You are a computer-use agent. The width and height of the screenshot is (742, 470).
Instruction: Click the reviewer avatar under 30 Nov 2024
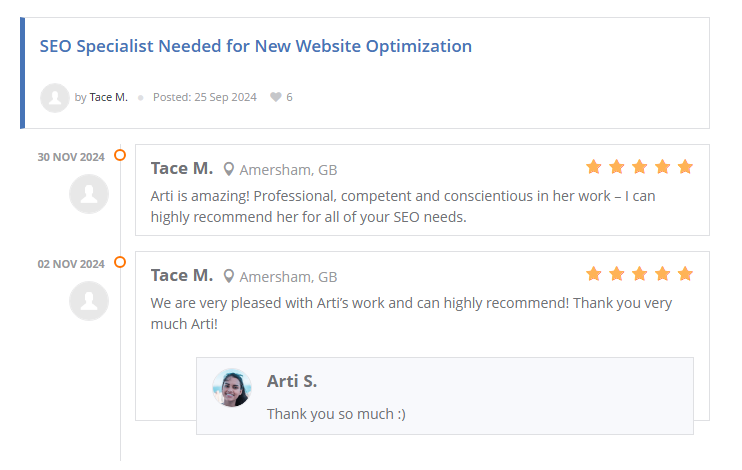click(89, 194)
